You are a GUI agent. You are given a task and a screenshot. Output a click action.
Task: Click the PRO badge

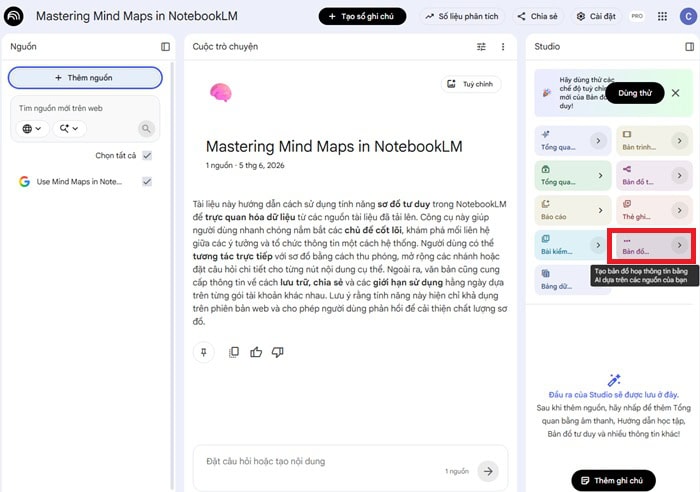point(637,16)
